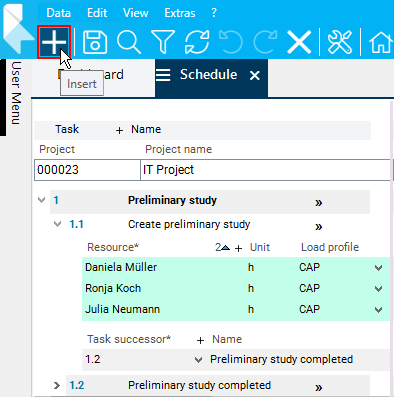Add a resource with the plus beside Unit
This screenshot has height=397, width=394.
[238, 248]
